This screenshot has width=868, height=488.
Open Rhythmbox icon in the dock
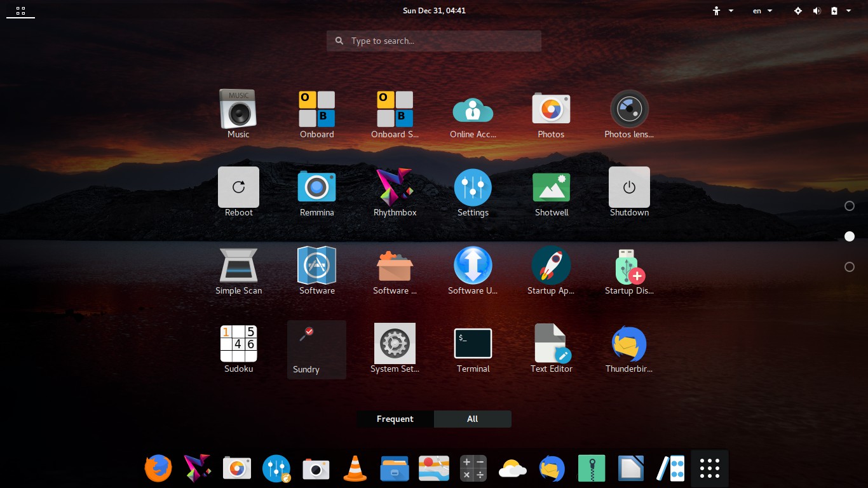point(198,469)
